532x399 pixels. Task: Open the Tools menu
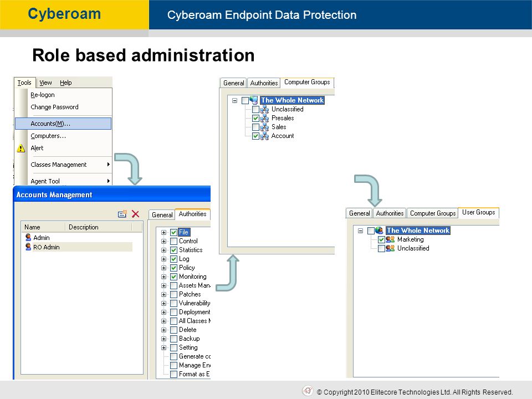pyautogui.click(x=24, y=83)
